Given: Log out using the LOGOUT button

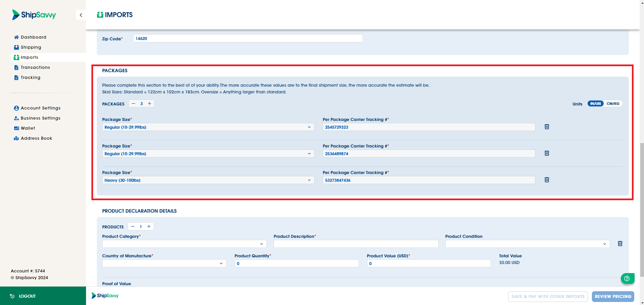Looking at the screenshot, I should click(43, 296).
